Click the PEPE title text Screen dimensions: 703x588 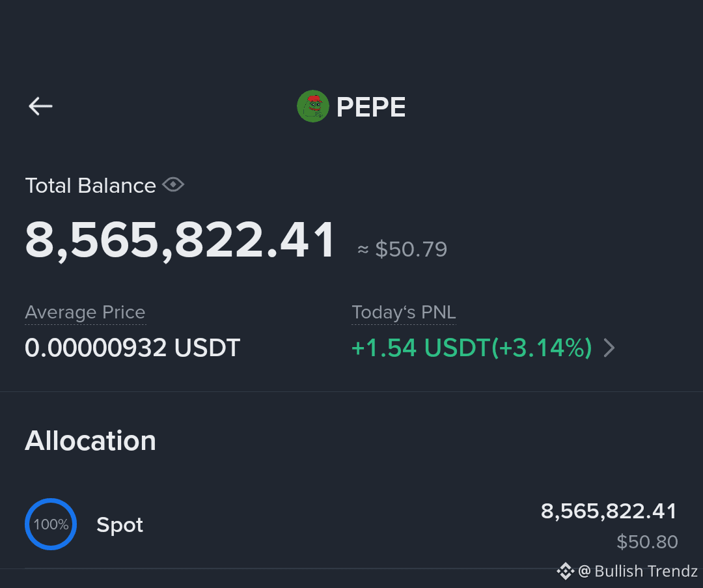pyautogui.click(x=371, y=107)
